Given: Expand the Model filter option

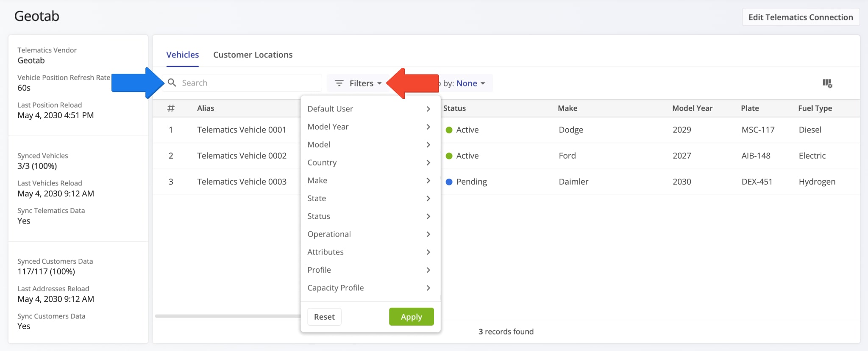Looking at the screenshot, I should [x=370, y=144].
